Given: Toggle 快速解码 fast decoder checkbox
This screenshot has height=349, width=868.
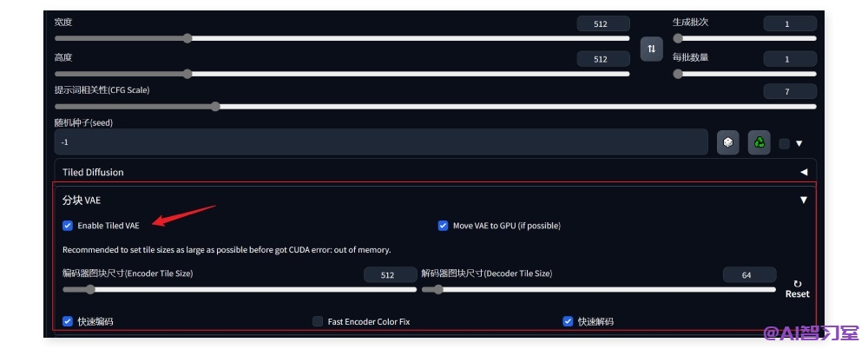Looking at the screenshot, I should (x=568, y=321).
